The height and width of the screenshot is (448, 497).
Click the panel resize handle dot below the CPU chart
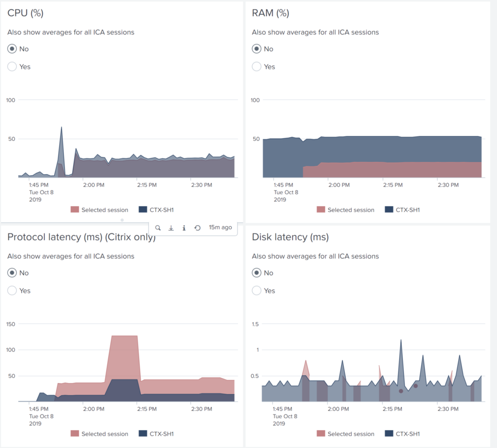click(122, 220)
